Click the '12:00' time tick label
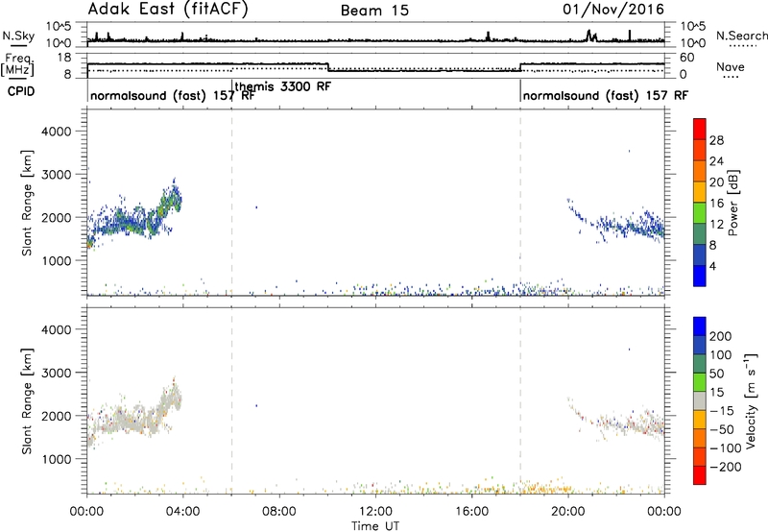The image size is (768, 532). tap(375, 512)
